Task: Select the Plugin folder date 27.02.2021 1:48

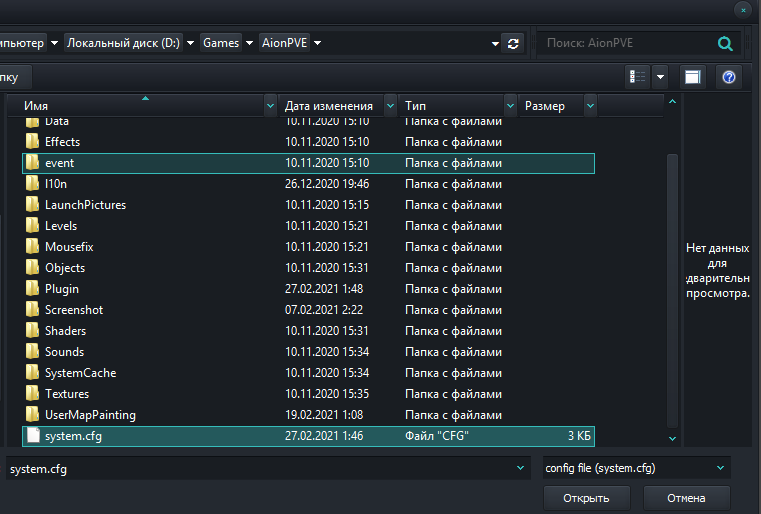Action: 324,289
